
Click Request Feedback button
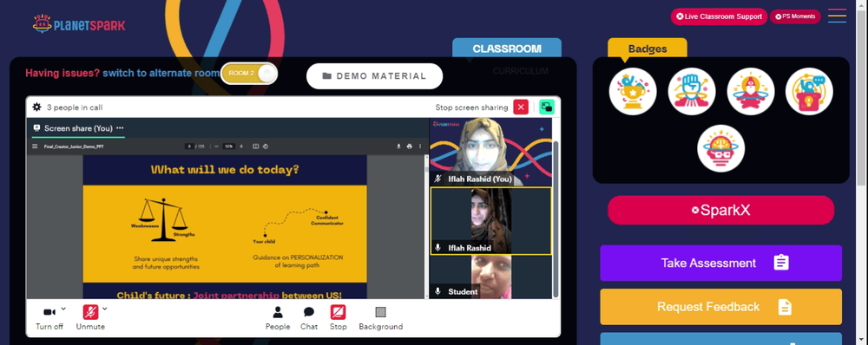(720, 306)
